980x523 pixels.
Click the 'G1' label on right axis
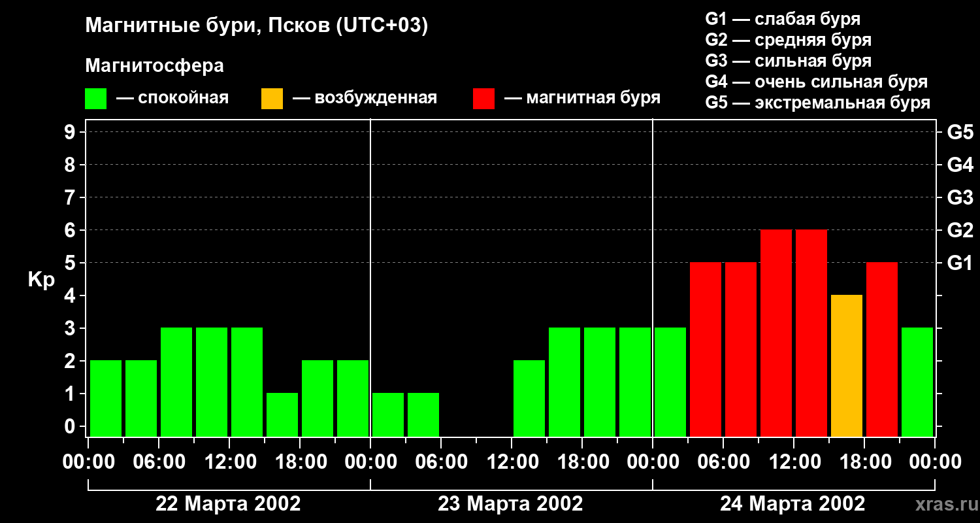(x=960, y=263)
